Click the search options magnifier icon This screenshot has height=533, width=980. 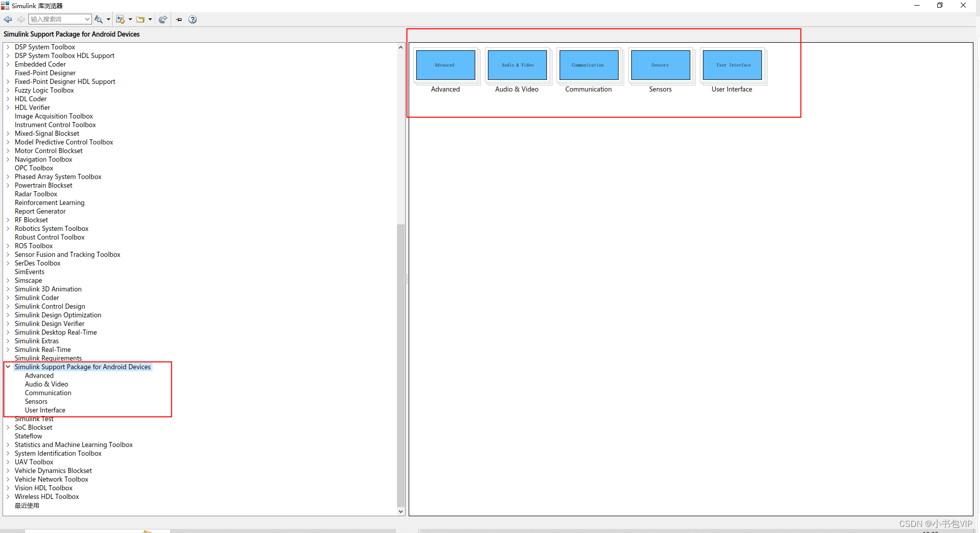[x=98, y=19]
